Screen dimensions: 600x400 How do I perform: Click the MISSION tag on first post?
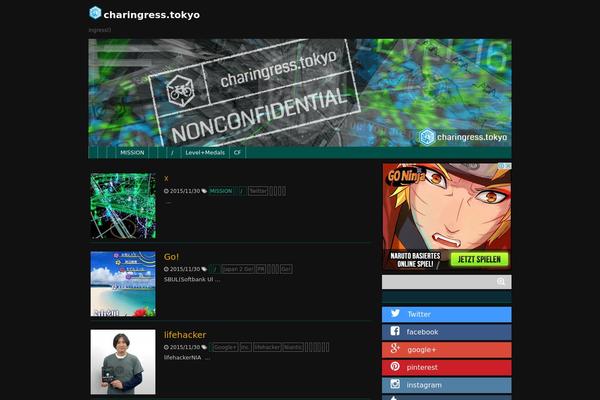pyautogui.click(x=221, y=191)
